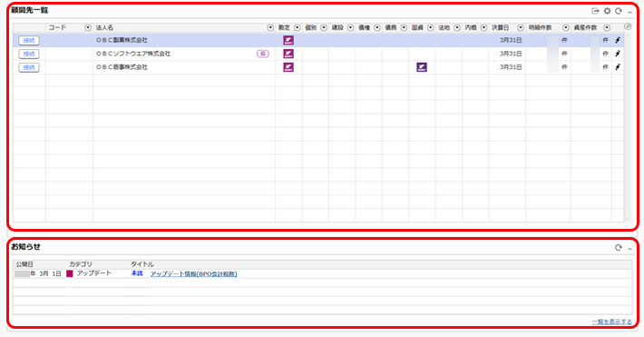Open 勘定 icon for ＯＢＣ商事株式会社
The width and height of the screenshot is (644, 337).
(x=288, y=67)
